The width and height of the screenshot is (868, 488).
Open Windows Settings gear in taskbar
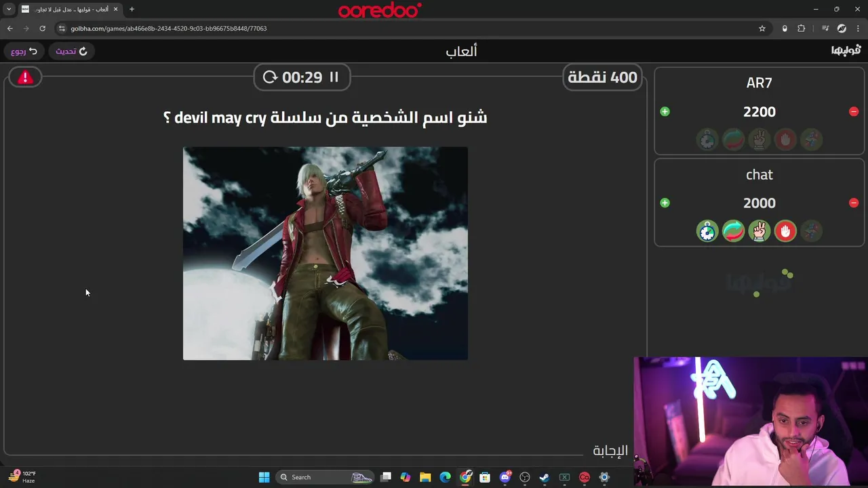[x=604, y=477]
